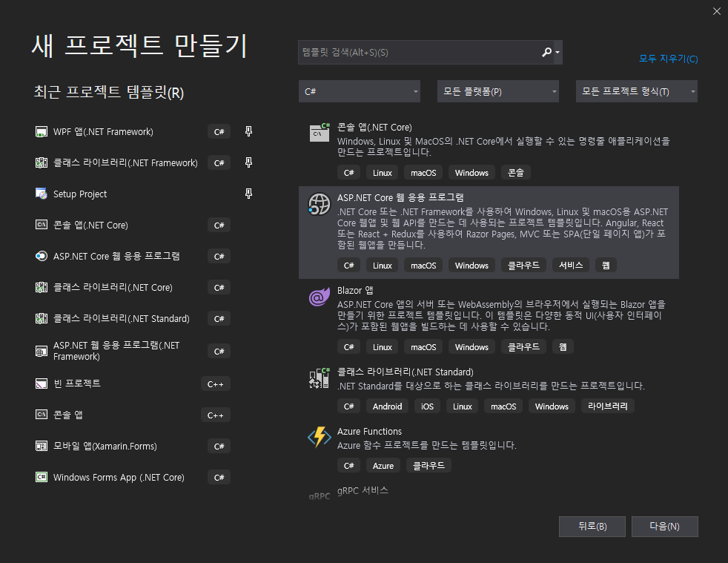Click the Setup Project icon
Screen dimensions: 728x563
tap(42, 194)
